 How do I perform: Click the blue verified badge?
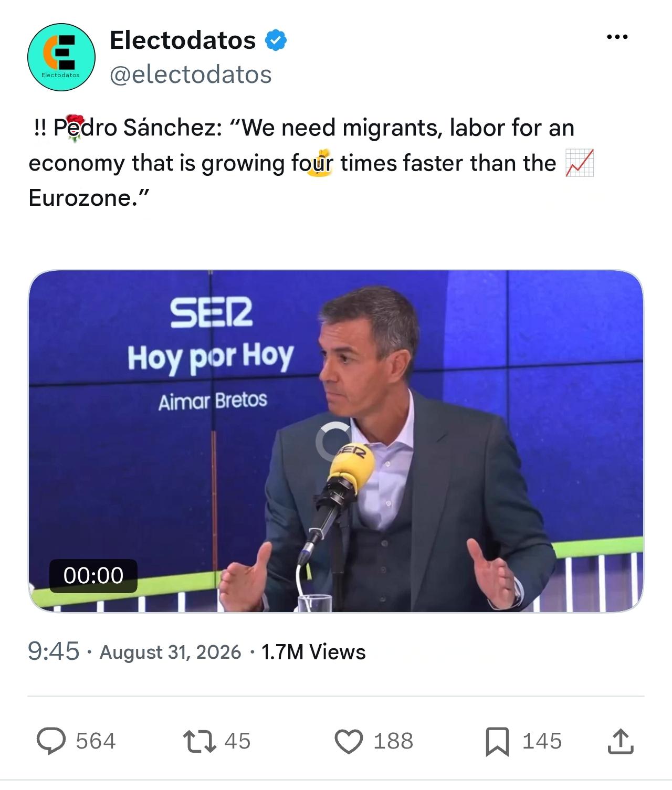pyautogui.click(x=276, y=40)
